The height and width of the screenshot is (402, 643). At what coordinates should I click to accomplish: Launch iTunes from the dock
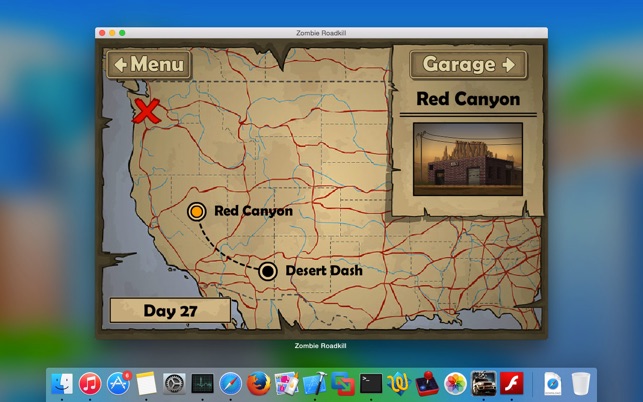pos(90,384)
